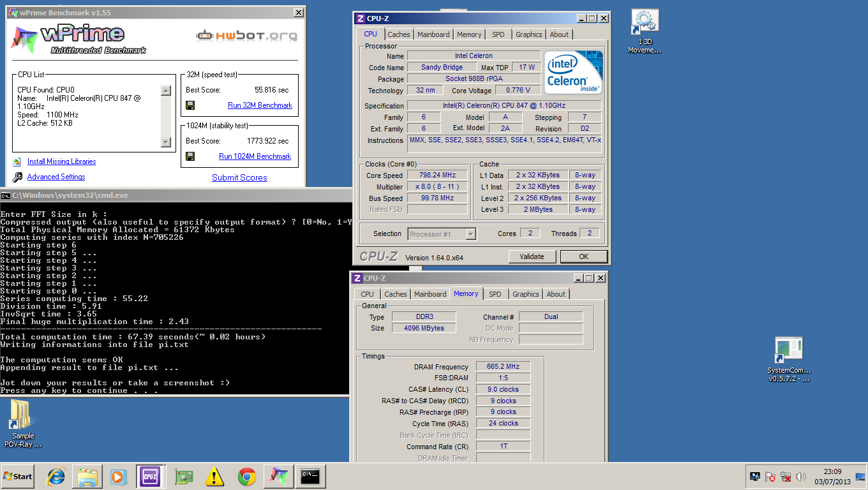Viewport: 868px width, 490px height.
Task: Click the down arrow of the CPU List scrollbar
Action: [x=165, y=142]
